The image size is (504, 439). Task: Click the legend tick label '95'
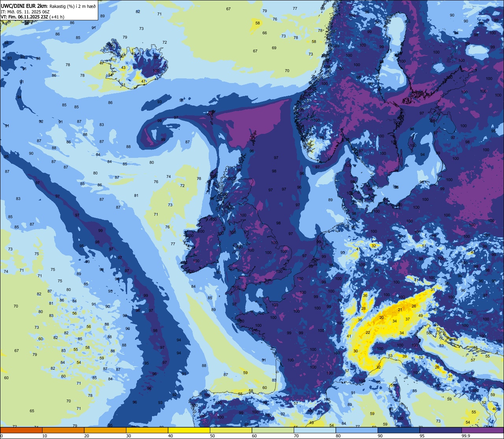[x=422, y=436]
